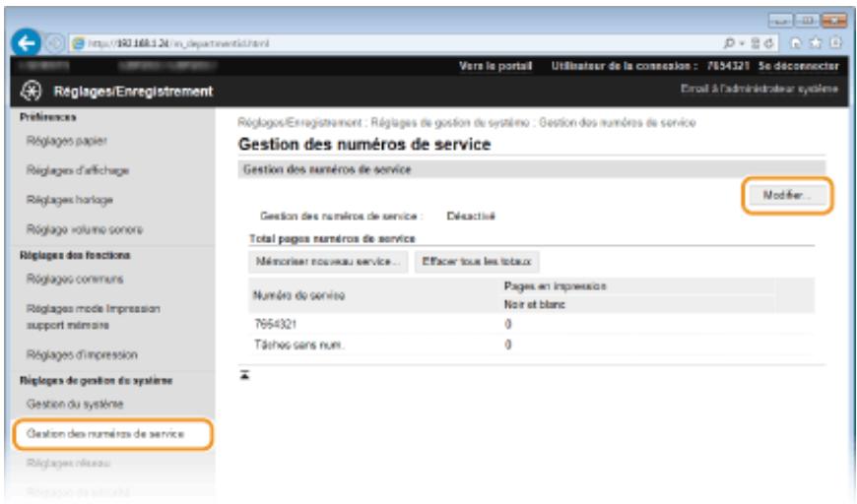Open Réglages réseau in sidebar
857x504 pixels.
68,463
